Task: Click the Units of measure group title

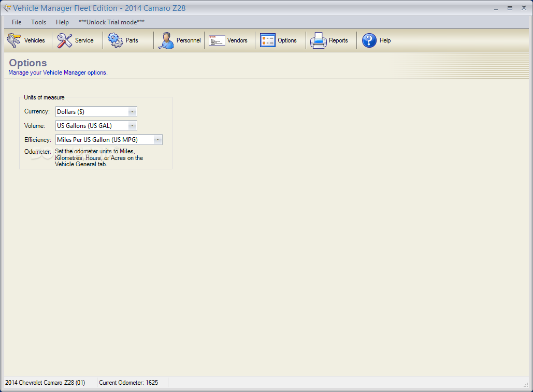Action: (44, 97)
